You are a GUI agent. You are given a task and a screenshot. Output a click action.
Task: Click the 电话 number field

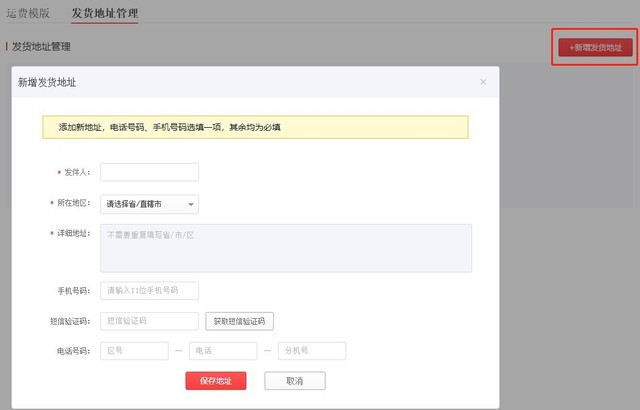tap(222, 351)
